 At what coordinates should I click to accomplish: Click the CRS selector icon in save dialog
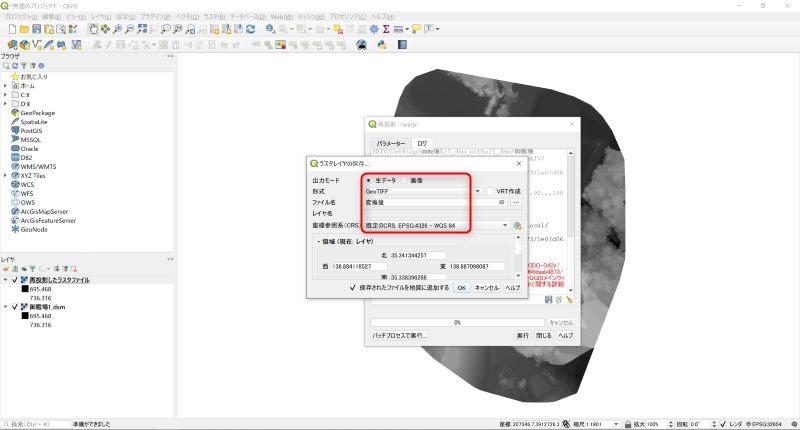coord(517,226)
